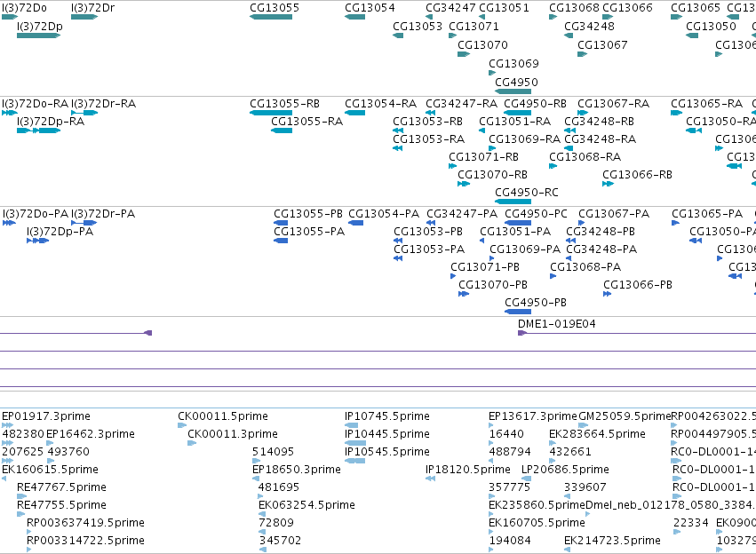Viewport: 756px width, 554px height.
Task: Click the CG13055-PB protein label
Action: pos(308,214)
